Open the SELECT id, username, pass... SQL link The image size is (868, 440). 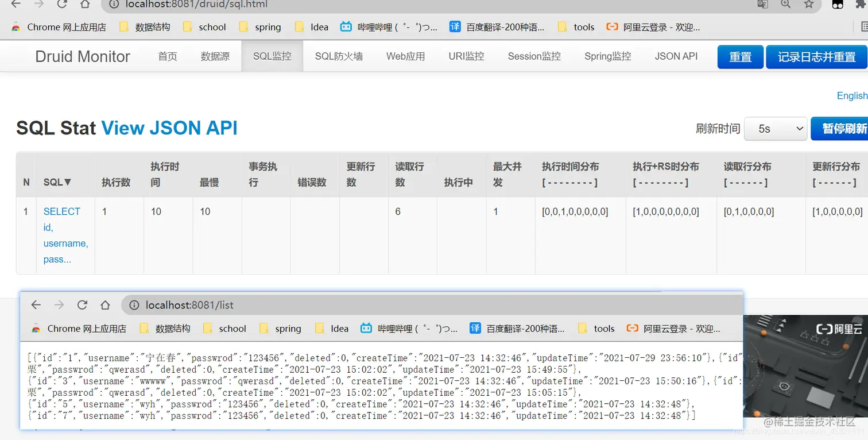pyautogui.click(x=65, y=235)
